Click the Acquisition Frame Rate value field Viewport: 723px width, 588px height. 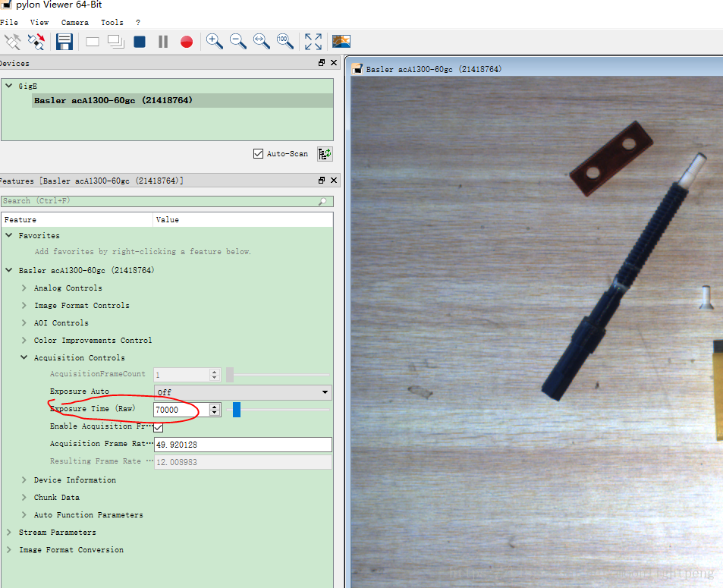(243, 445)
